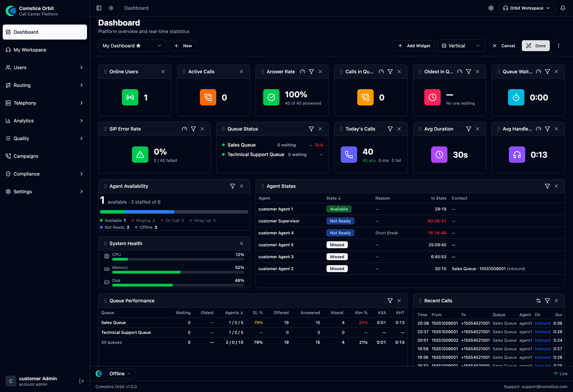Click the gauge icon on SIP Error Rate widget
Image resolution: width=573 pixels, height=392 pixels.
(184, 129)
